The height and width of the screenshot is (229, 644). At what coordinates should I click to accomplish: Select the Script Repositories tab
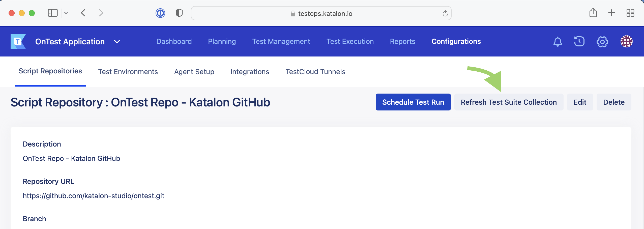coord(50,71)
